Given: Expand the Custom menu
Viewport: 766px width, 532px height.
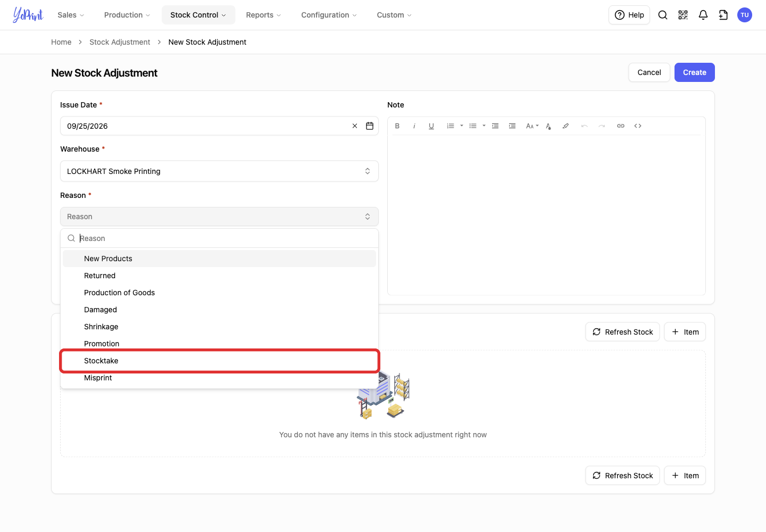Looking at the screenshot, I should [x=394, y=15].
